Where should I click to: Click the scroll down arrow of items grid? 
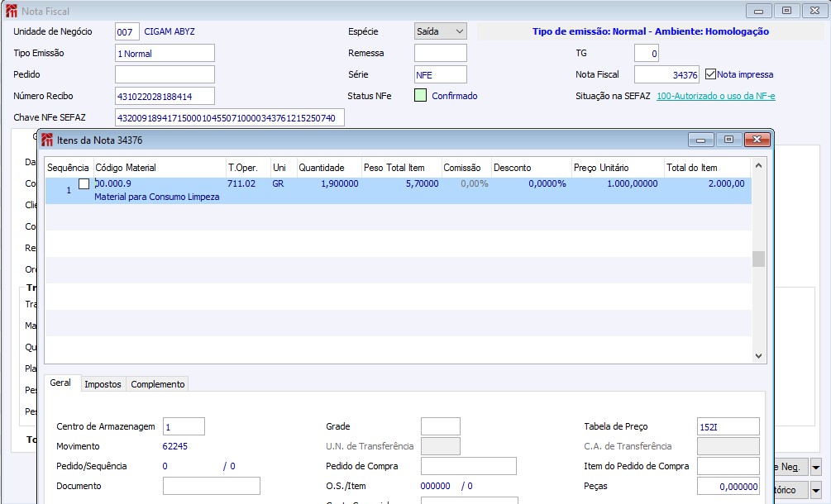(758, 356)
